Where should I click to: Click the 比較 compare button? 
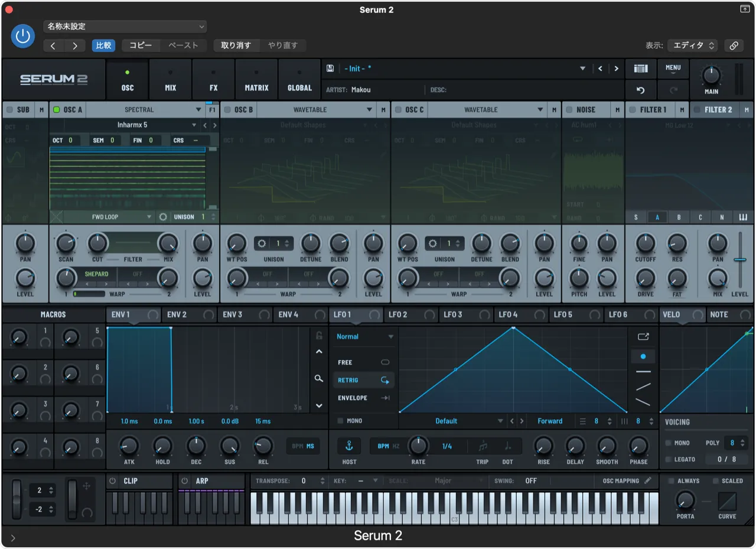(x=103, y=46)
